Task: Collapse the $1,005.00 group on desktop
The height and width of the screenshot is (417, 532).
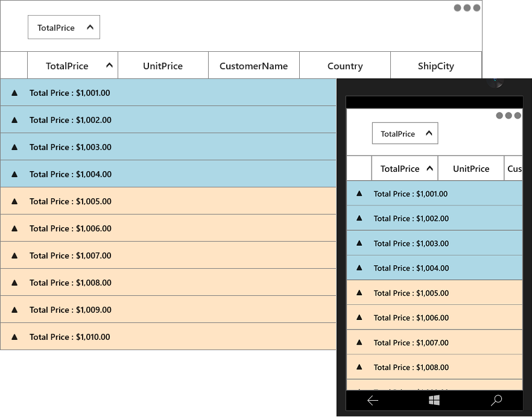Action: [x=14, y=201]
